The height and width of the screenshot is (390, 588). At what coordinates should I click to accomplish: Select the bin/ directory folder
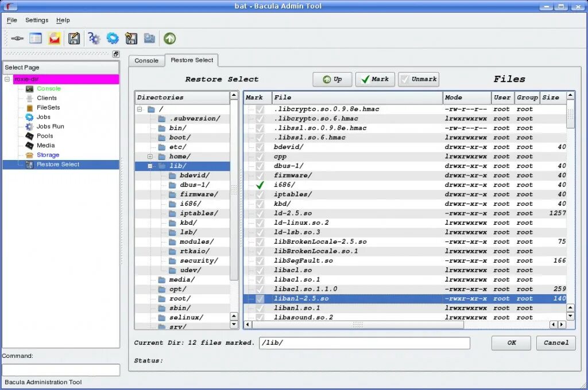pyautogui.click(x=178, y=128)
